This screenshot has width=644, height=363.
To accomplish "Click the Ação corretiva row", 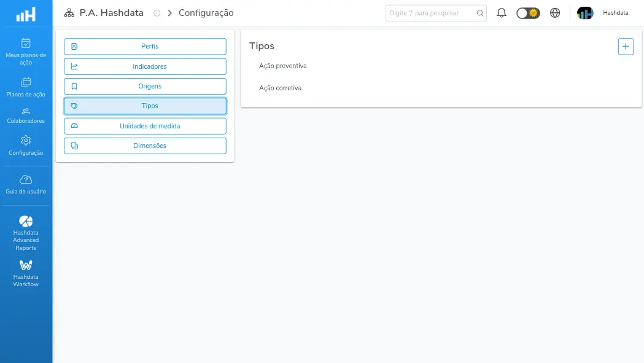I will point(441,88).
